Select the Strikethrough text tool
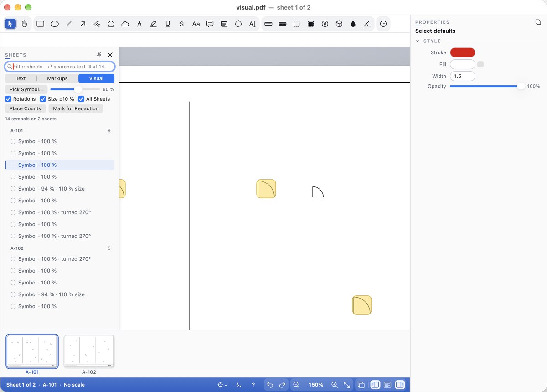 pos(181,24)
